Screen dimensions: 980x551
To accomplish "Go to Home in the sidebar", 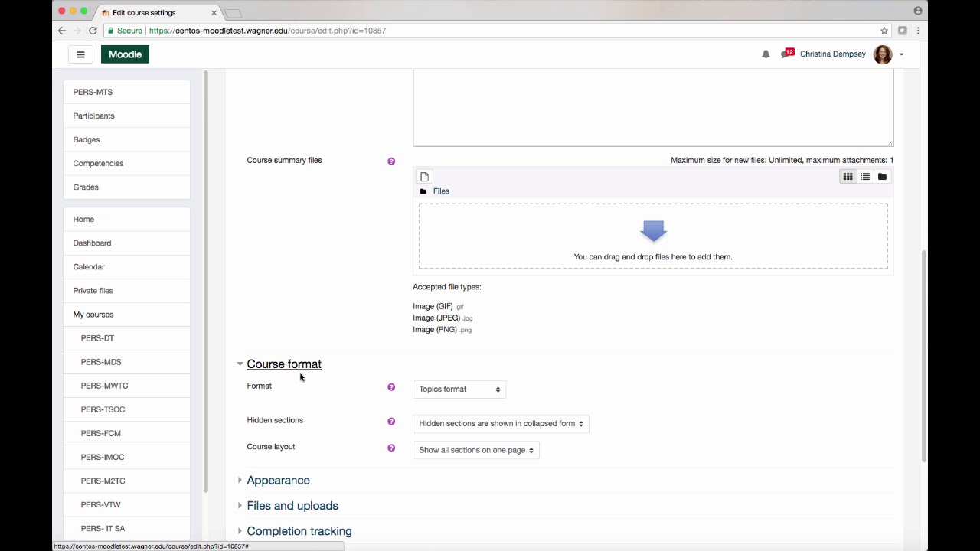I will pos(126,219).
